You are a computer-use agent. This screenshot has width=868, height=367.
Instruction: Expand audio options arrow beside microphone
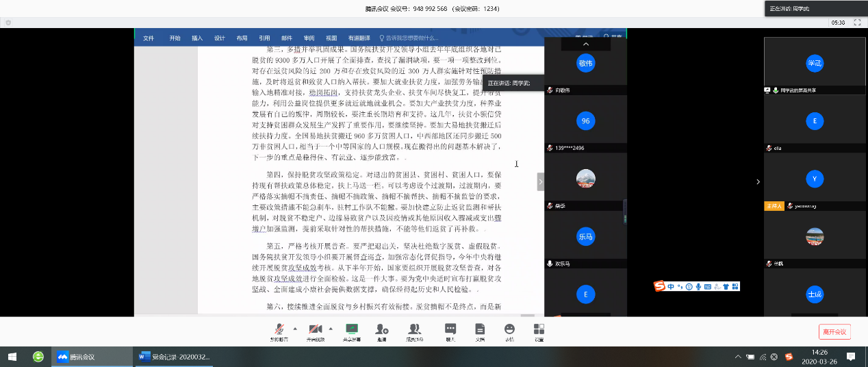tap(295, 328)
